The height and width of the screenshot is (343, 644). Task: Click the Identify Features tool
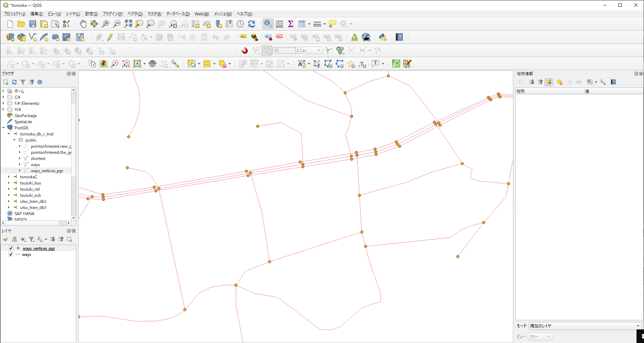pyautogui.click(x=268, y=24)
